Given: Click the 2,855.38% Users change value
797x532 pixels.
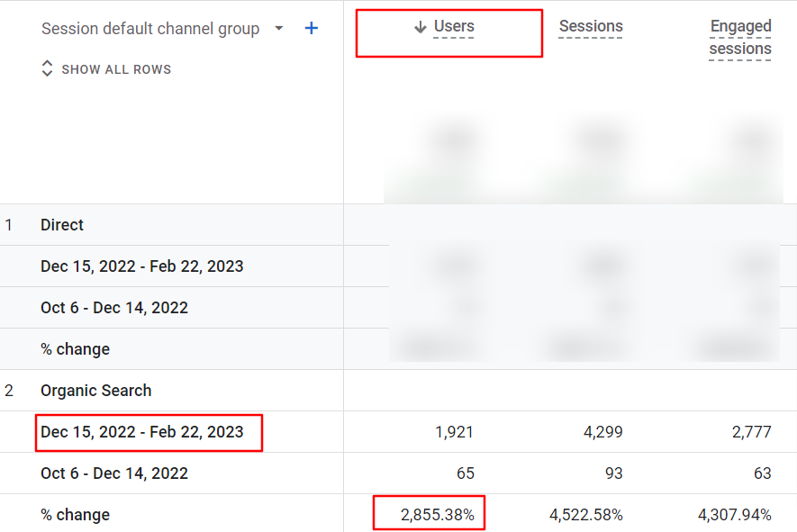Looking at the screenshot, I should [430, 515].
